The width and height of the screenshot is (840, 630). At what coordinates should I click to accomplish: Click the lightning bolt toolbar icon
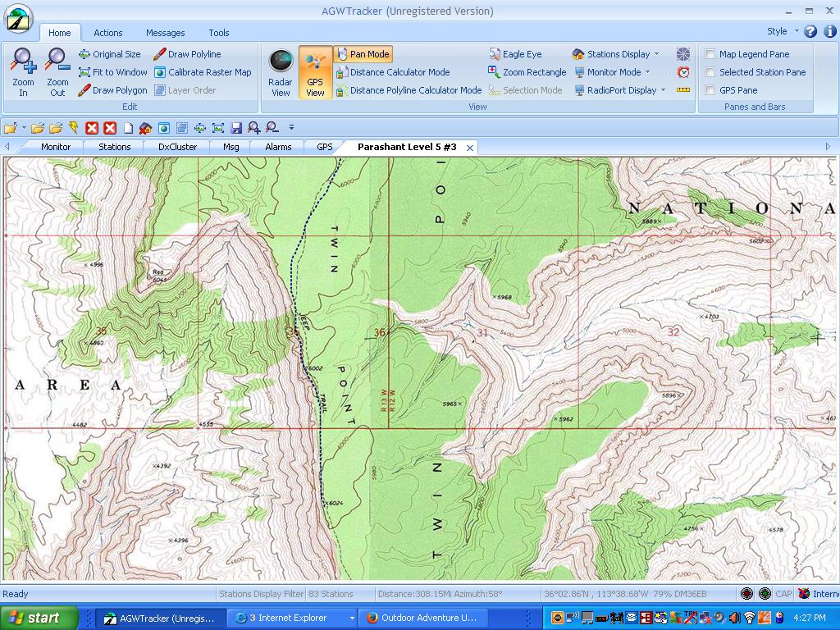[x=74, y=128]
